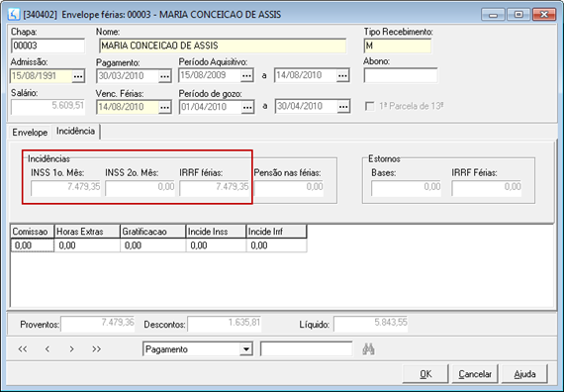Click the Proventos total 7.479,36
Image resolution: width=564 pixels, height=392 pixels.
(x=98, y=324)
